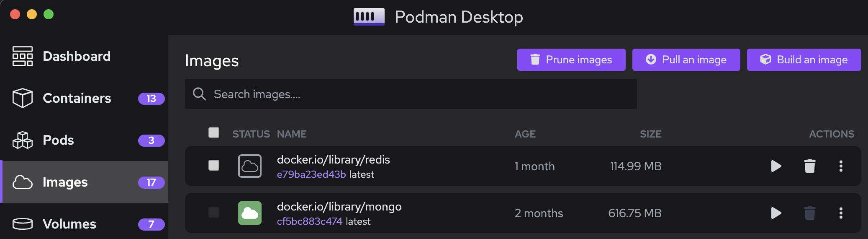Delete the redis image via trash icon

(x=810, y=166)
